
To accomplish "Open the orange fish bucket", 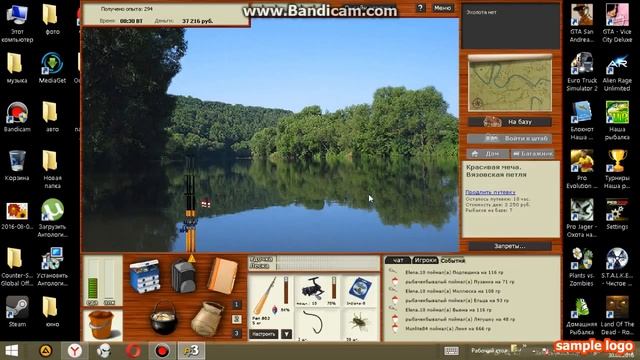I will (101, 324).
